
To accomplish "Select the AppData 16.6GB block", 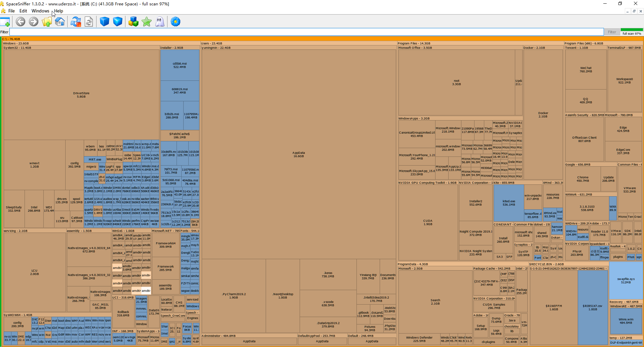I will (x=299, y=154).
